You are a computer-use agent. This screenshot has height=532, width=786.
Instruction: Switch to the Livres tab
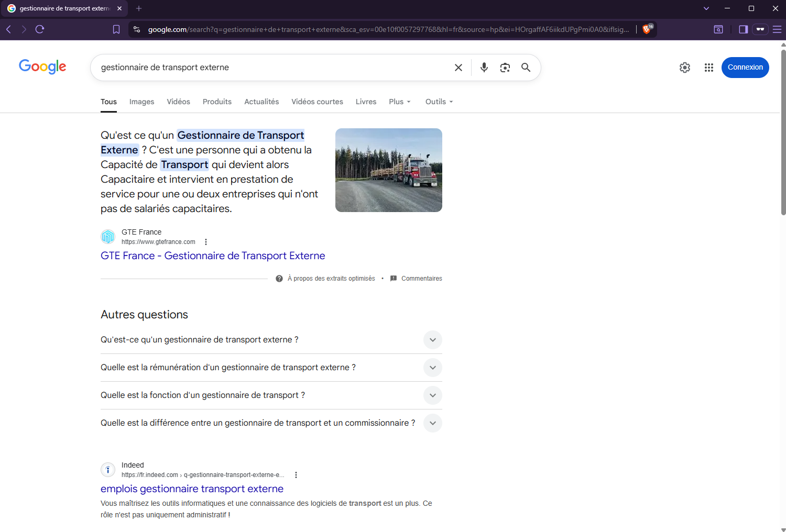pos(366,102)
